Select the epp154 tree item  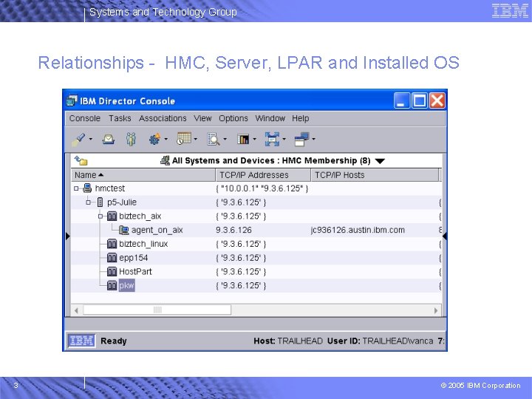click(x=133, y=258)
